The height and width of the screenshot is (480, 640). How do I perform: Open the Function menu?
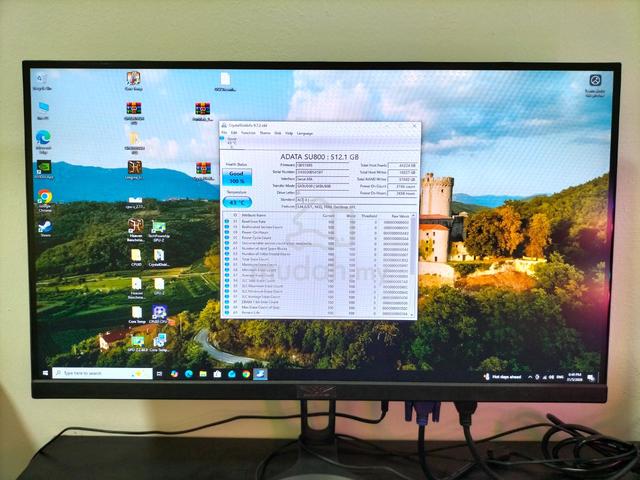coord(248,133)
